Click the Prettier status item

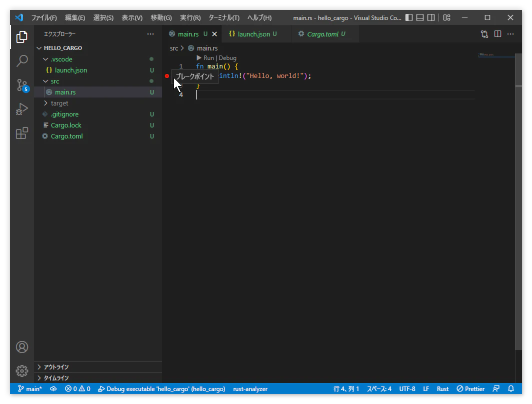coord(470,388)
